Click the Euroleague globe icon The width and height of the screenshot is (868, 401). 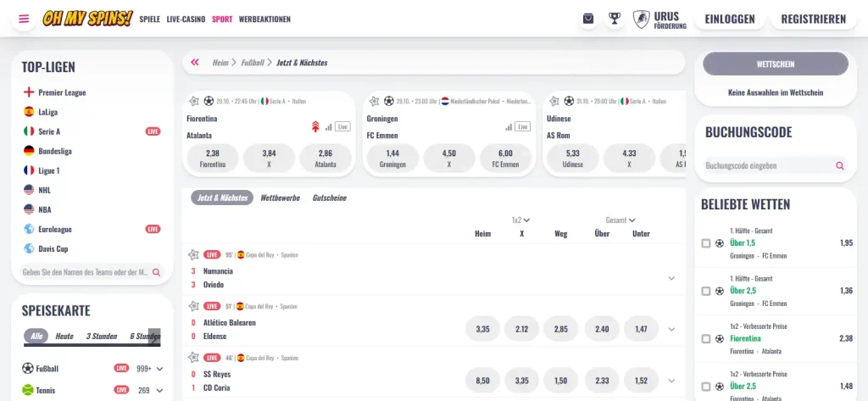(x=29, y=229)
